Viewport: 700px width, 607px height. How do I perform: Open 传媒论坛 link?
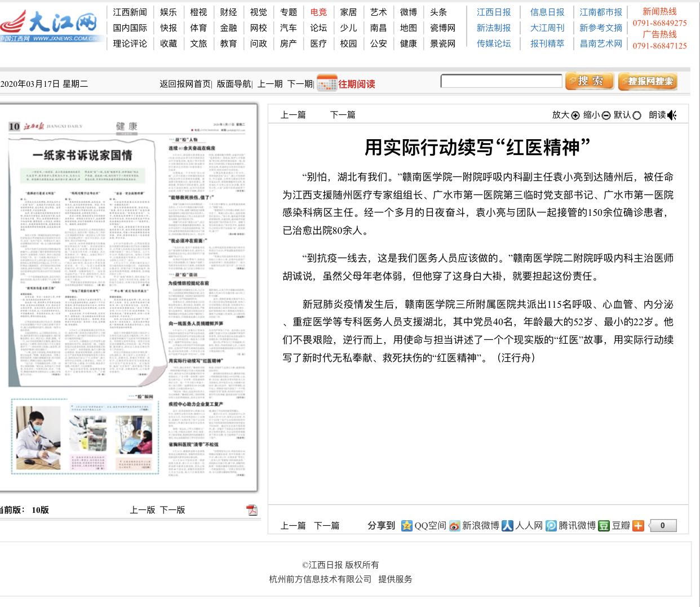point(494,43)
